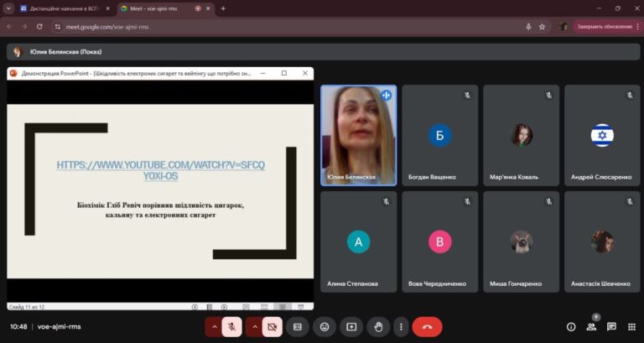
Task: Select Миша Гончаренко participant tile
Action: click(x=522, y=242)
